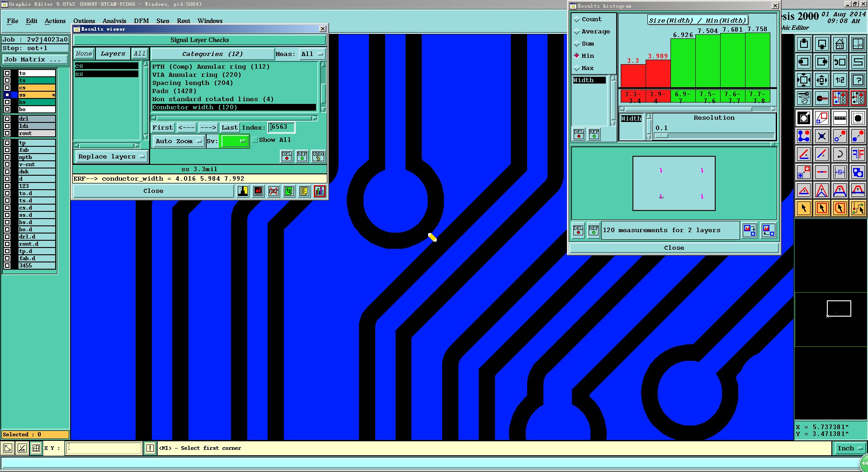
Task: Click the UNDO icon in Results viewer
Action: tap(318, 156)
